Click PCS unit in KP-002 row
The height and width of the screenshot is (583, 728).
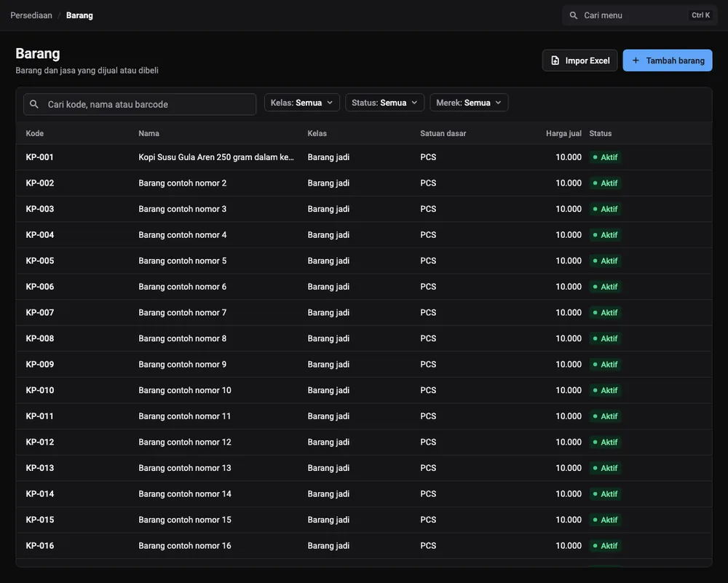point(428,183)
